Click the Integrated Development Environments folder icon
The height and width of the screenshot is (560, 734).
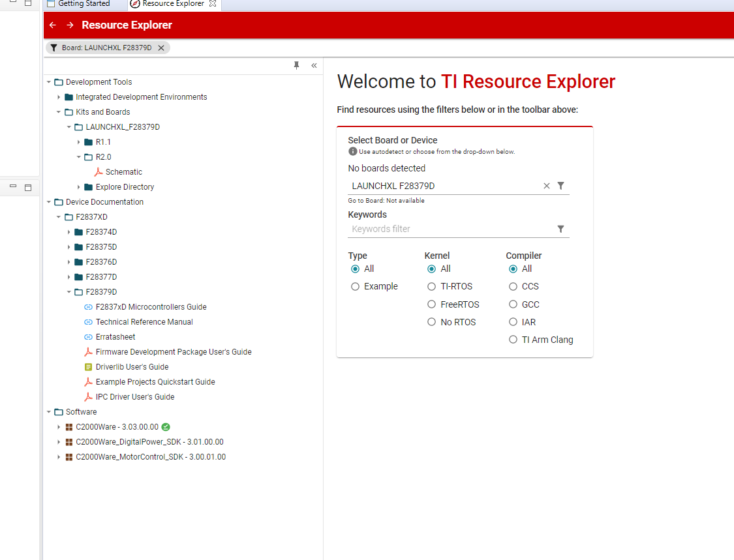(69, 97)
